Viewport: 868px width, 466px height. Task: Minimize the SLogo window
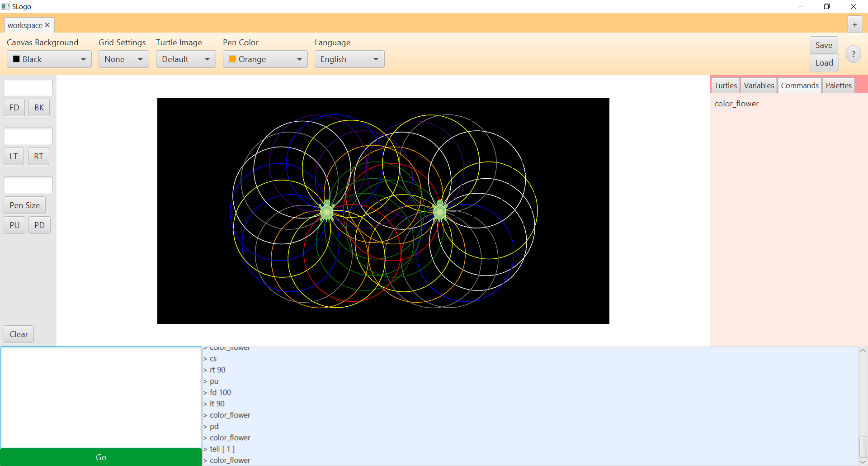(801, 6)
